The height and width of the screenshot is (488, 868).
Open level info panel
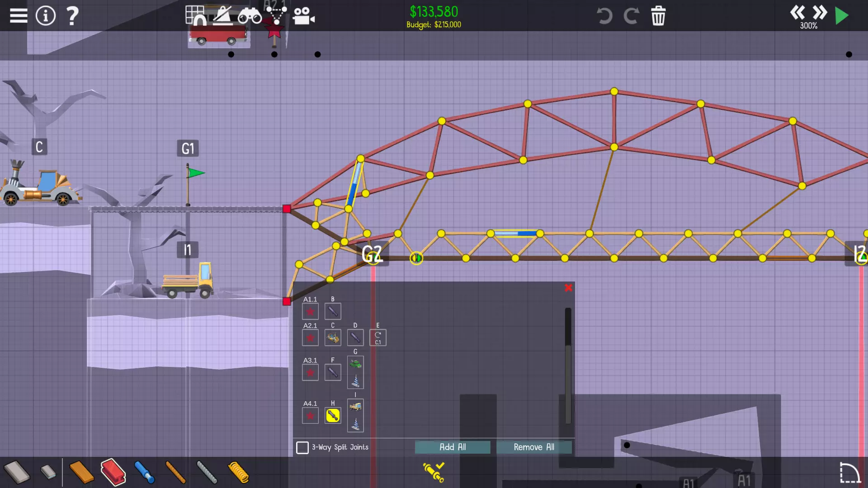coord(45,16)
